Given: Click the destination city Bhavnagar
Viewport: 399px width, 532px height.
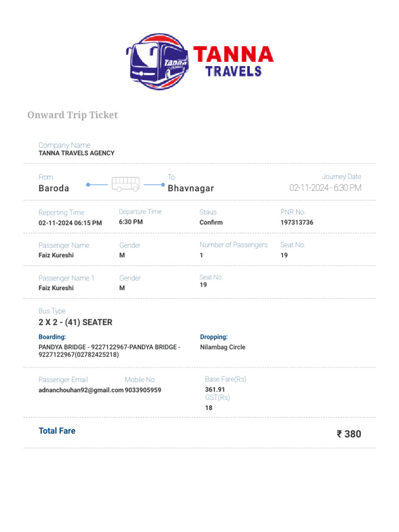Looking at the screenshot, I should coord(191,188).
